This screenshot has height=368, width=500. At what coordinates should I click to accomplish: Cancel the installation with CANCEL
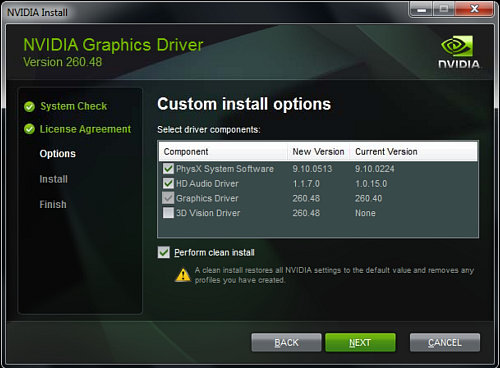445,342
